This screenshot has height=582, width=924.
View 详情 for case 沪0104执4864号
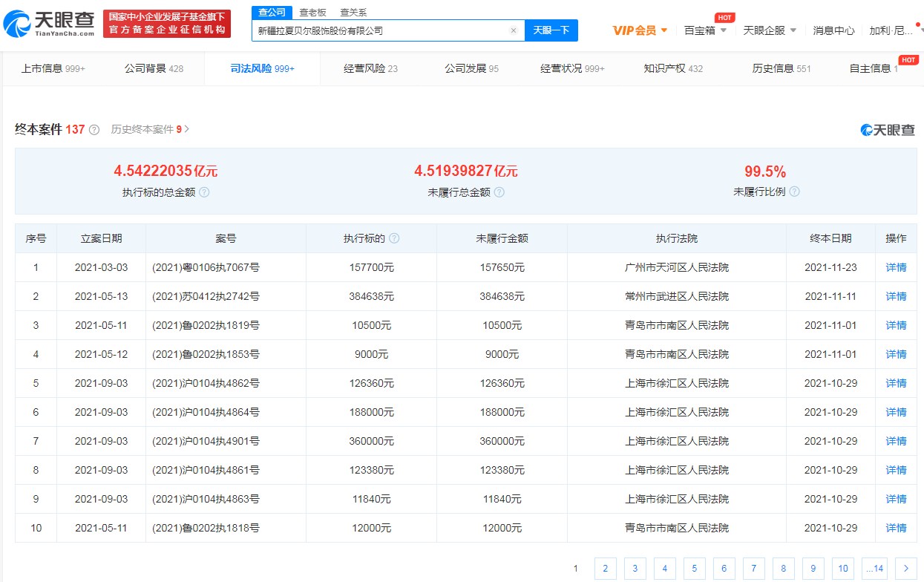(x=896, y=412)
